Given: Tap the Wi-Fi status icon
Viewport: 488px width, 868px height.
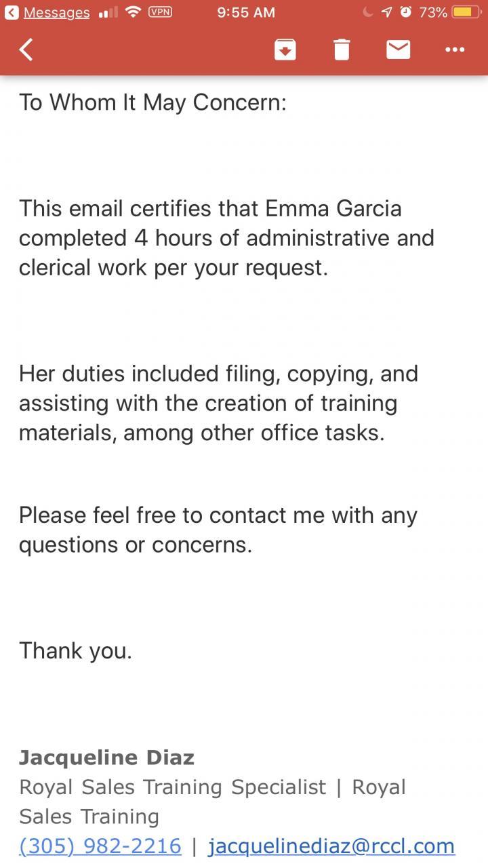Looking at the screenshot, I should pos(133,12).
